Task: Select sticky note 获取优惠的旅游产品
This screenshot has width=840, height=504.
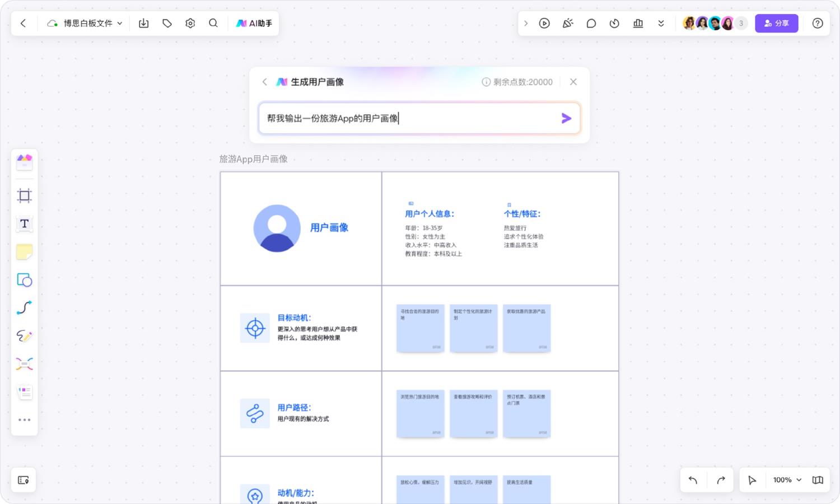Action: pyautogui.click(x=527, y=328)
